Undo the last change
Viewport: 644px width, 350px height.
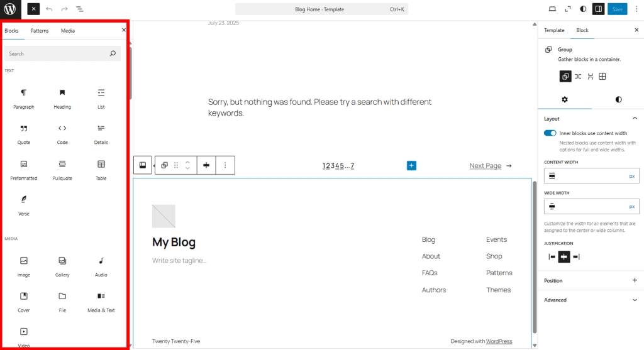click(49, 9)
